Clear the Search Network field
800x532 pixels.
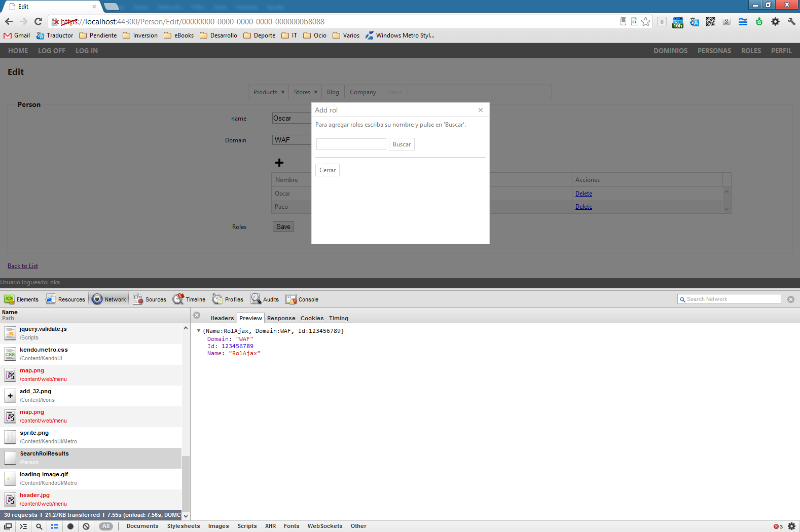coord(791,299)
